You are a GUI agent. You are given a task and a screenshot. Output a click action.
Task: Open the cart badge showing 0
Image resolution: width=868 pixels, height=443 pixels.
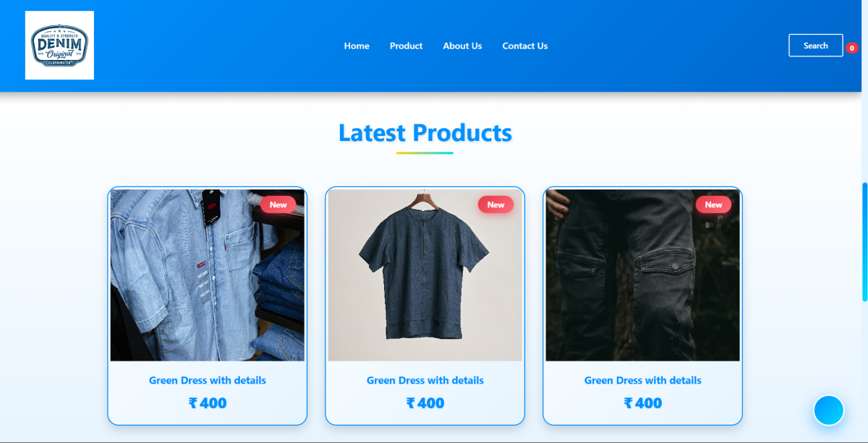click(852, 48)
